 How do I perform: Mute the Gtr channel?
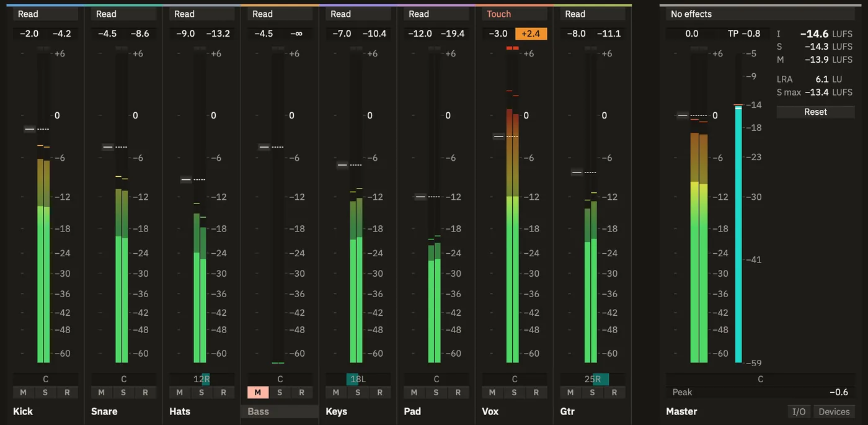(570, 392)
